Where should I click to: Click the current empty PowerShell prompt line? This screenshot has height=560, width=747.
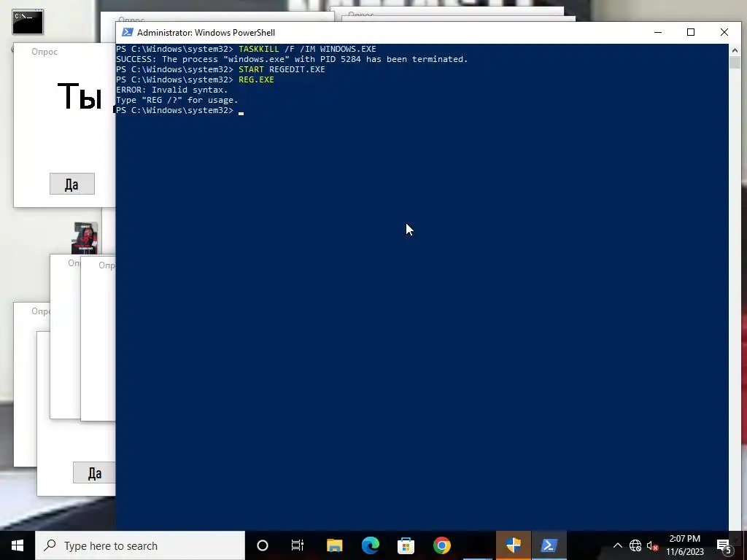180,111
